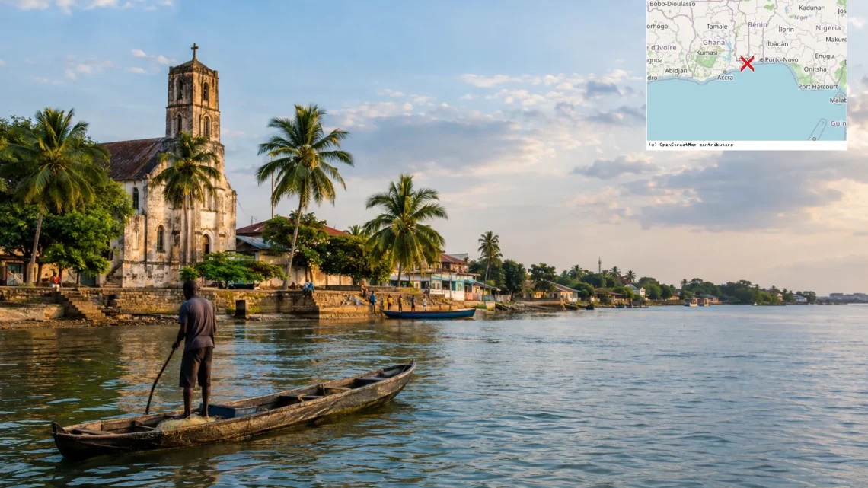Click the "Abidjan" city label
The image size is (868, 488).
tap(676, 71)
